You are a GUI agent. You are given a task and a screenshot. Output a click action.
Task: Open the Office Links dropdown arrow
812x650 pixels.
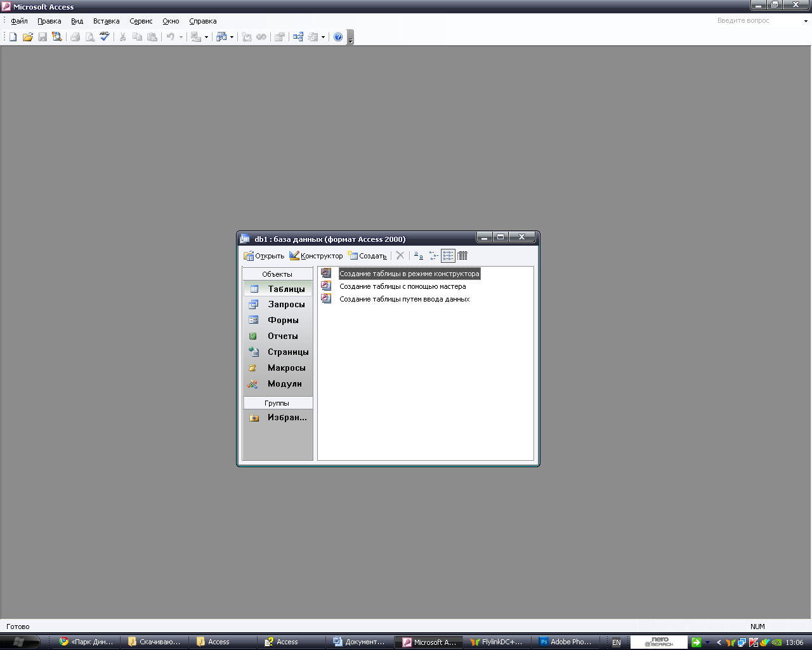coord(206,37)
